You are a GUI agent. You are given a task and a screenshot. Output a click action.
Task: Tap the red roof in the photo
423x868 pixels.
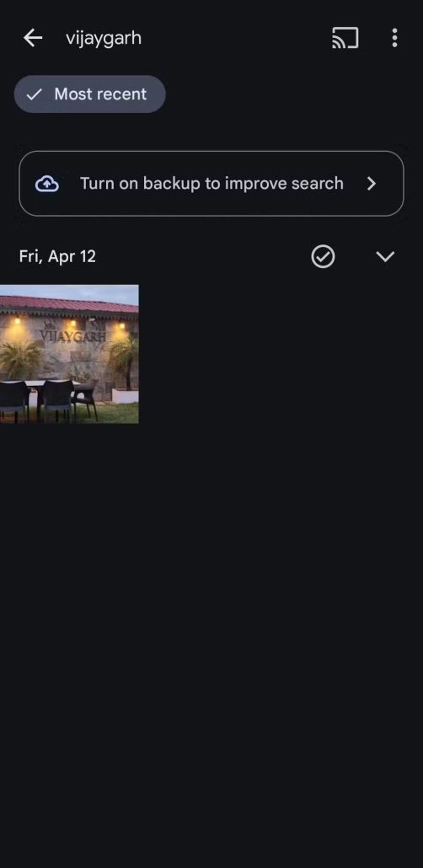tap(69, 304)
